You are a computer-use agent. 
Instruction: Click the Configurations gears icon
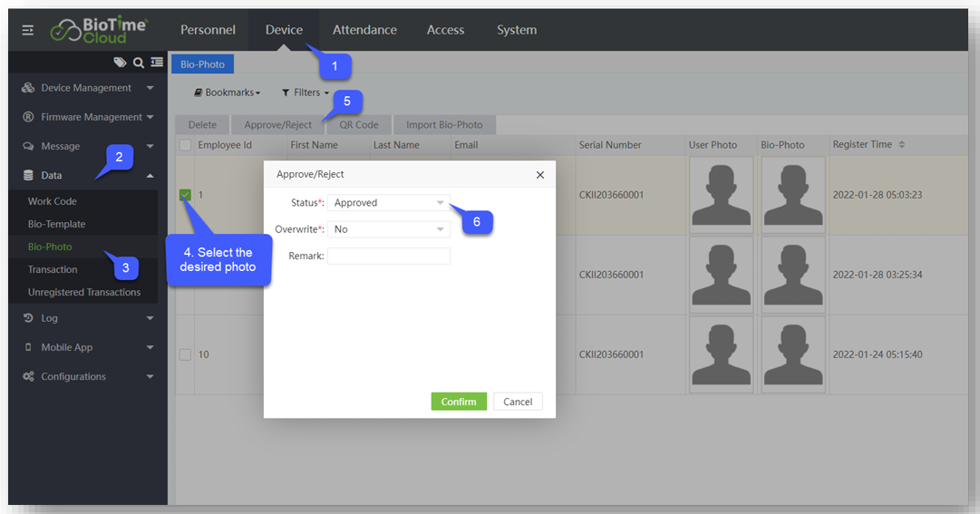click(28, 376)
